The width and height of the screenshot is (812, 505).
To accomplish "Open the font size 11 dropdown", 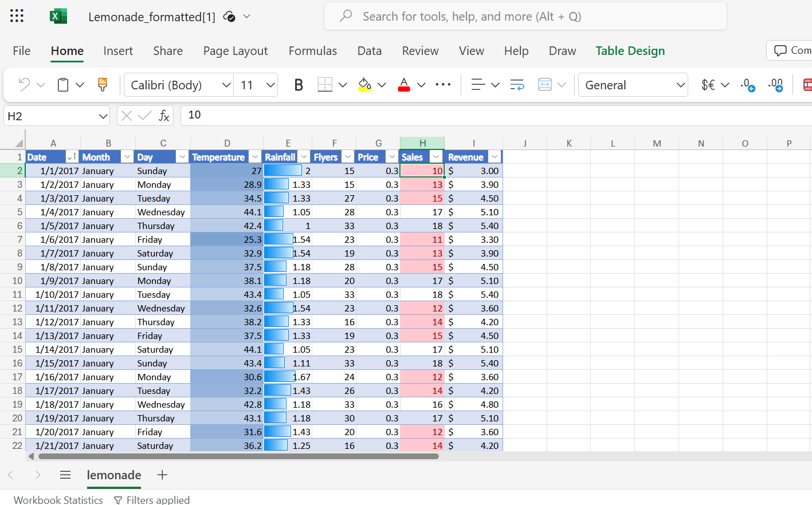I will click(270, 85).
